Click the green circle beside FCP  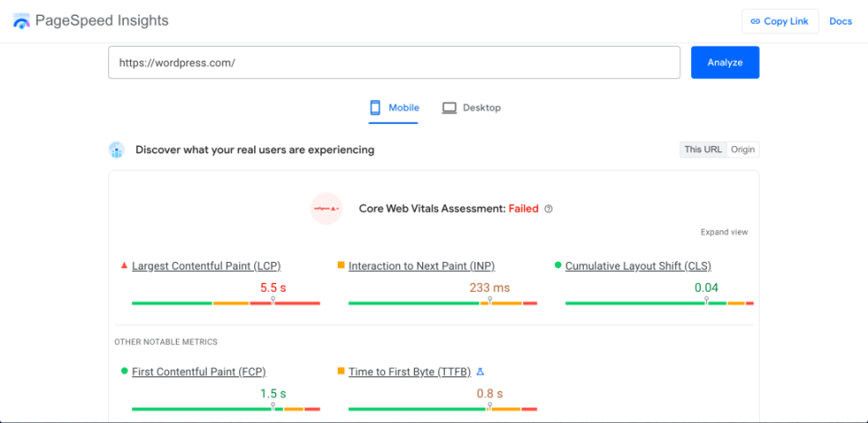pos(124,371)
